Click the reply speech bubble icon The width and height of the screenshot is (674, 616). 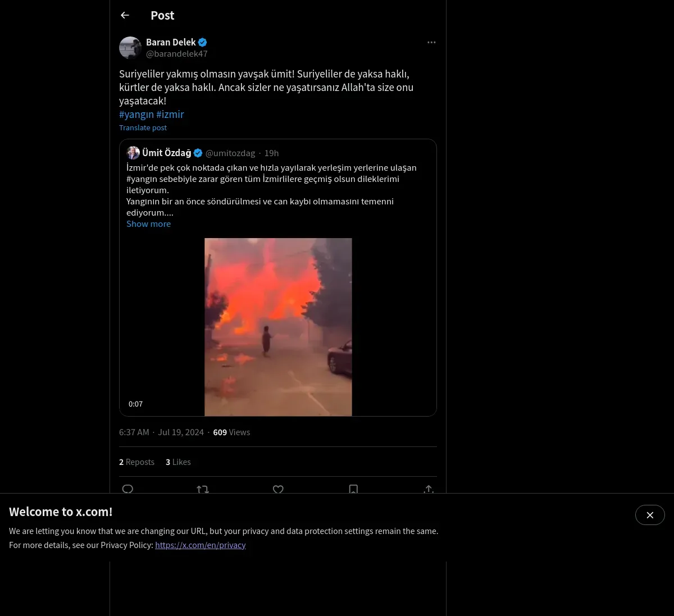[x=127, y=489]
